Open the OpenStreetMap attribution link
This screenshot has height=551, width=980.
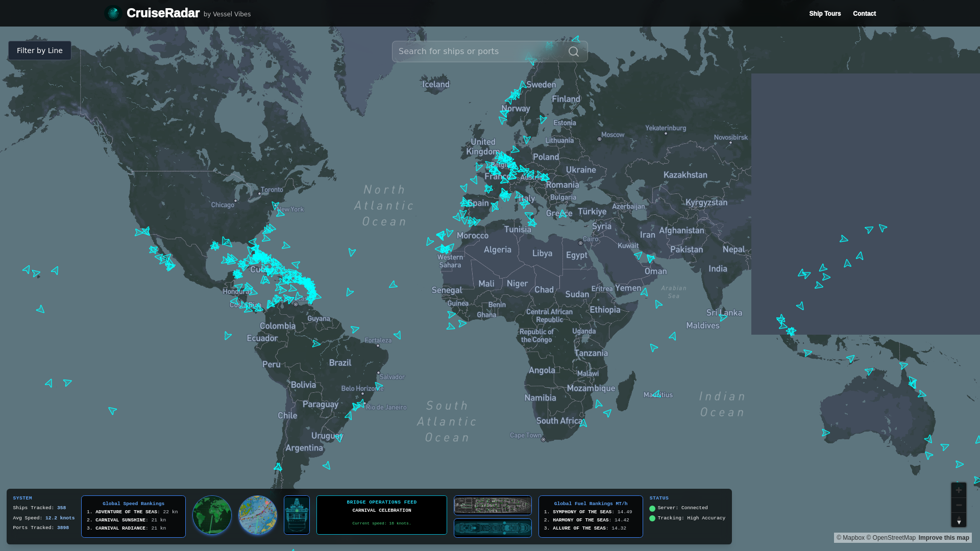pyautogui.click(x=891, y=538)
